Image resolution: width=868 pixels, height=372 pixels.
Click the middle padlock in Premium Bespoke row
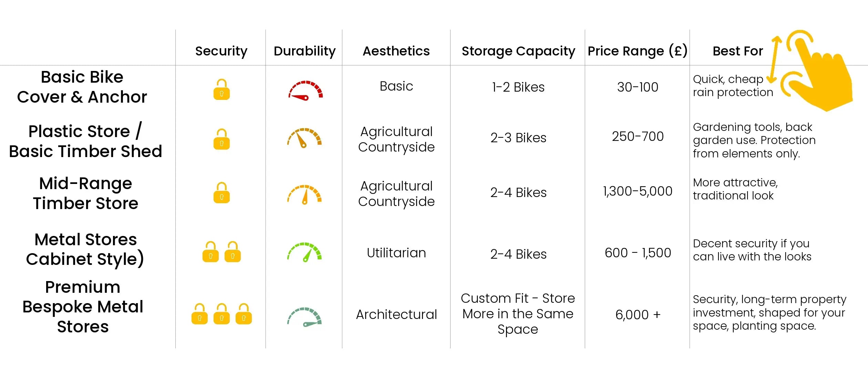click(221, 314)
